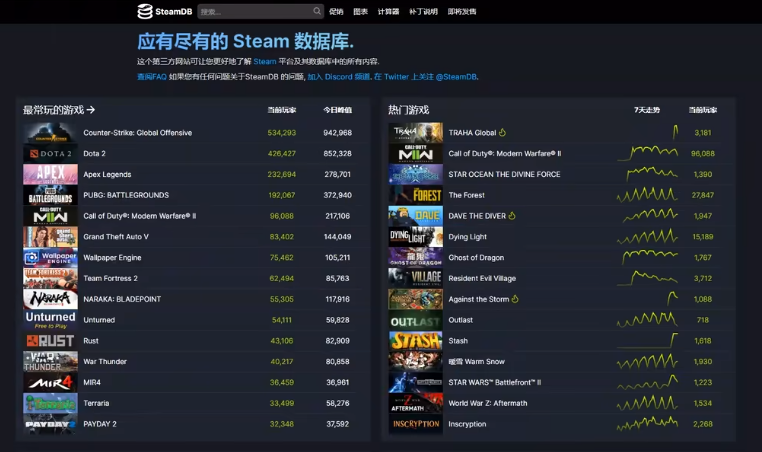Click the War Thunder thumbnail
This screenshot has height=452, width=762.
click(x=50, y=362)
